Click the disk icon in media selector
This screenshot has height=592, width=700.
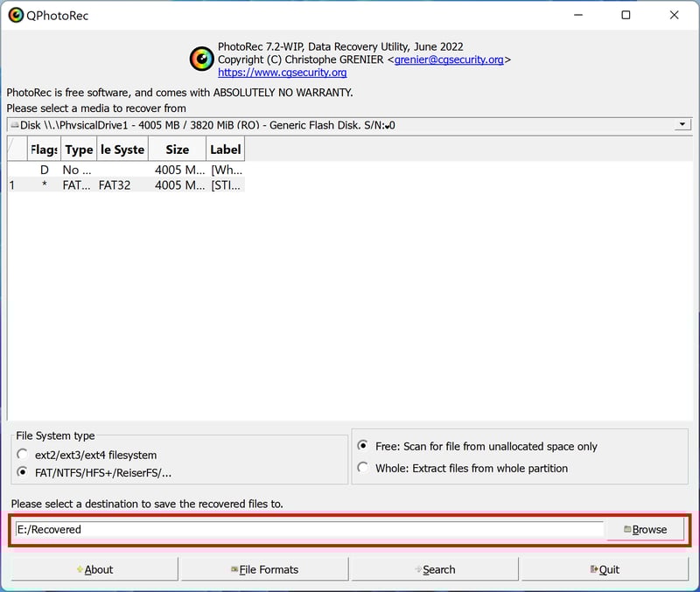pyautogui.click(x=14, y=126)
